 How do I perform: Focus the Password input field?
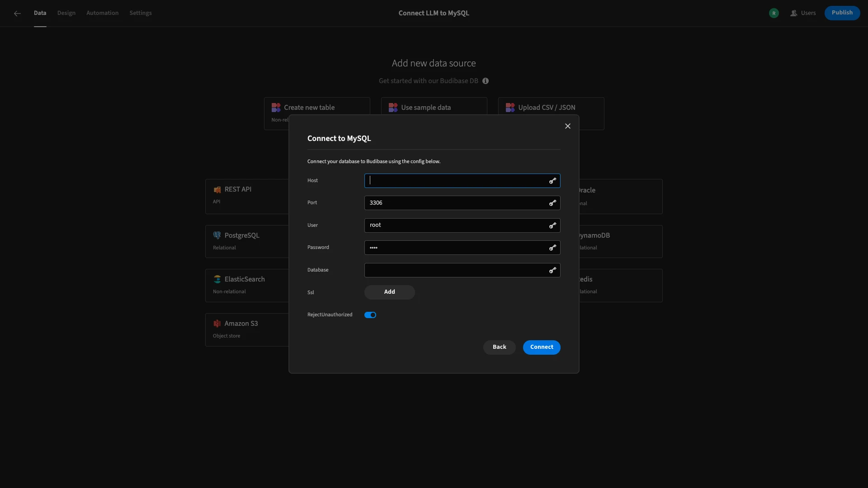[x=462, y=248]
